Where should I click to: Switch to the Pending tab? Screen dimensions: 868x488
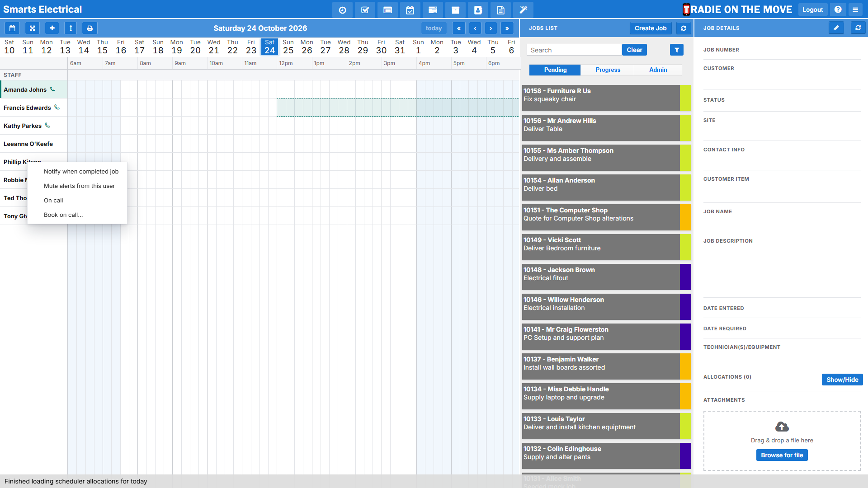click(555, 70)
